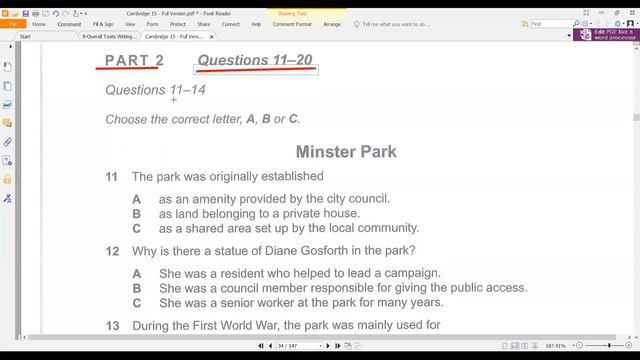Open the Help tab
Screen dimensions: 640x360
(x=256, y=24)
